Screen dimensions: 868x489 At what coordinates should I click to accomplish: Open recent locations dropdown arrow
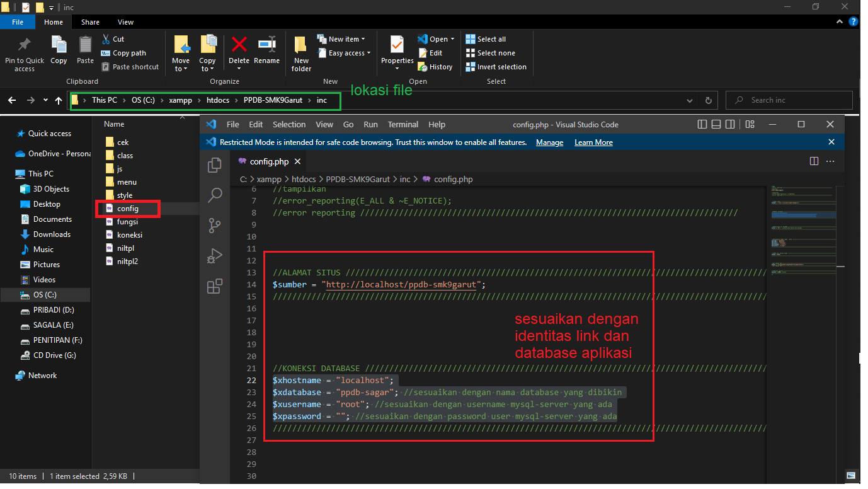coord(45,100)
